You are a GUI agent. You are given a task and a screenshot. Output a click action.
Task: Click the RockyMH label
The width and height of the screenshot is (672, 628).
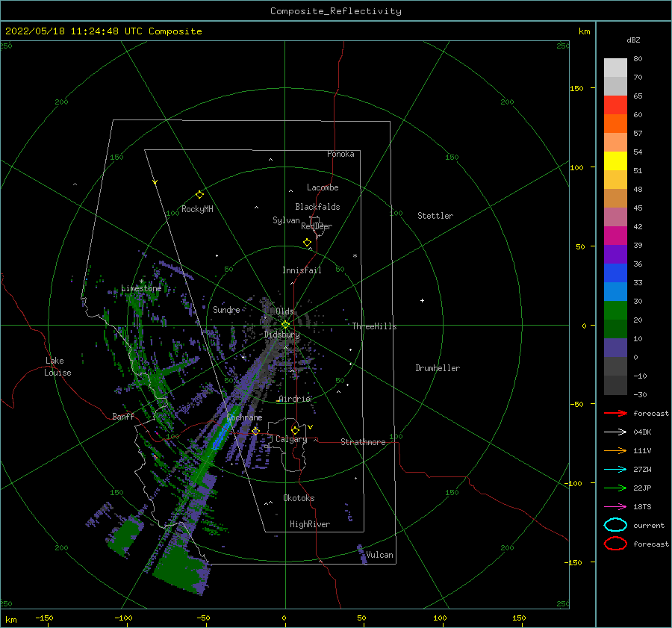point(197,209)
